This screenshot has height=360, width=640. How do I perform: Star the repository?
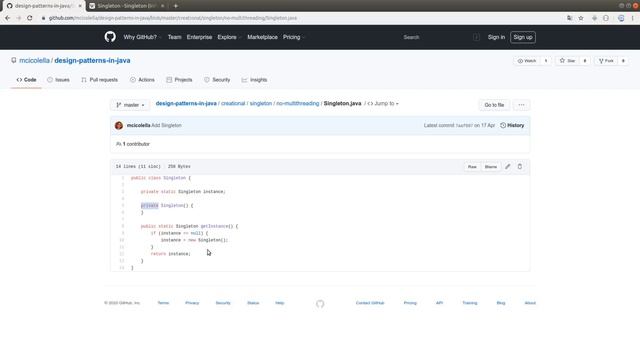(567, 61)
